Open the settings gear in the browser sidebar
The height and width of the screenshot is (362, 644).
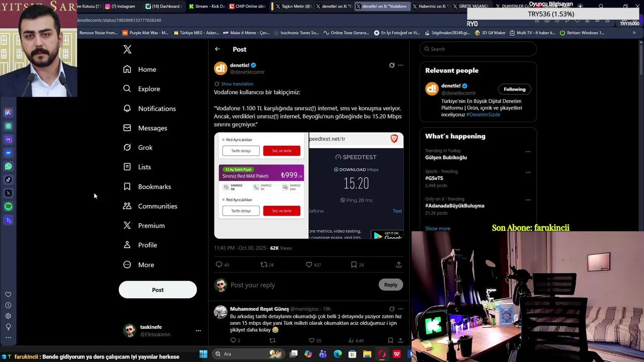click(8, 316)
